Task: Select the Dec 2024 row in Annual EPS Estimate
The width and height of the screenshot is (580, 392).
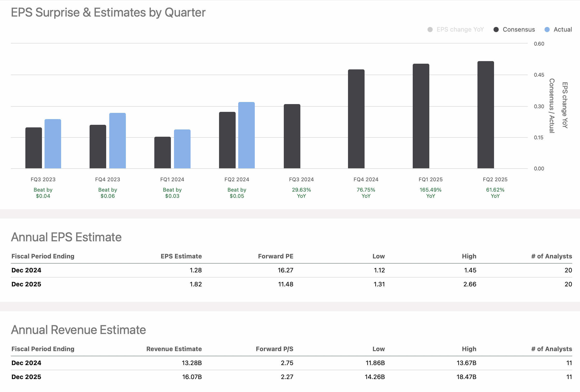Action: (26, 270)
